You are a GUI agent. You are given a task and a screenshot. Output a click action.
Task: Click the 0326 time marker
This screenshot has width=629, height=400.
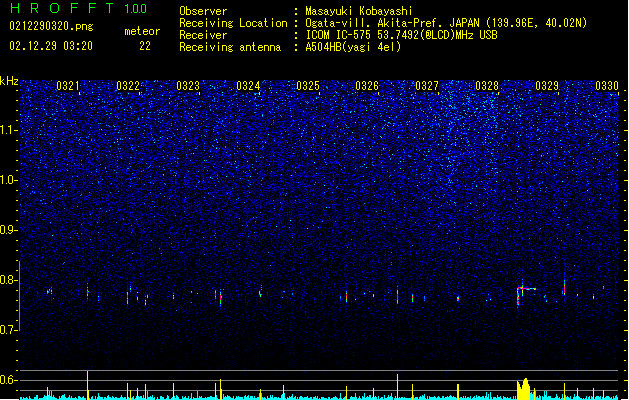coord(367,86)
